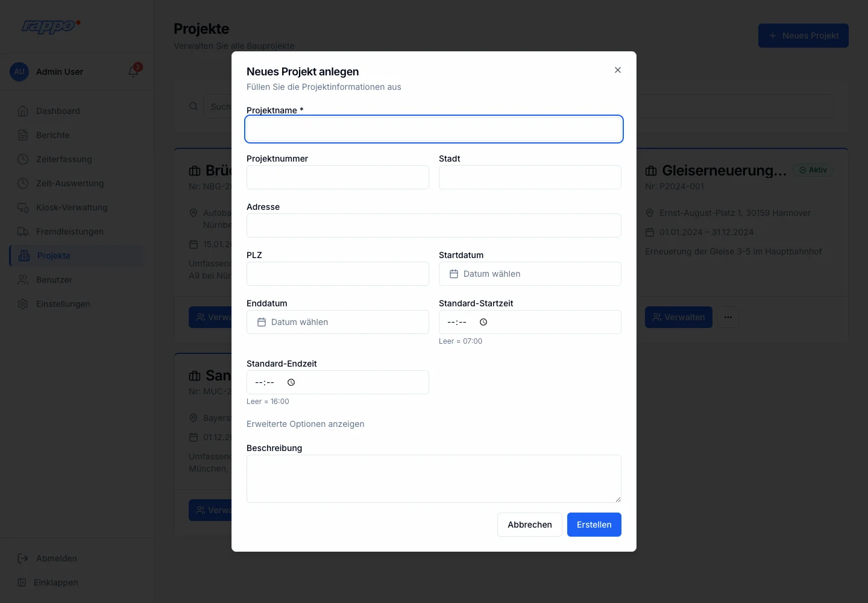Screen dimensions: 868x603
Task: Click the Neues Projekt button
Action: 804,36
